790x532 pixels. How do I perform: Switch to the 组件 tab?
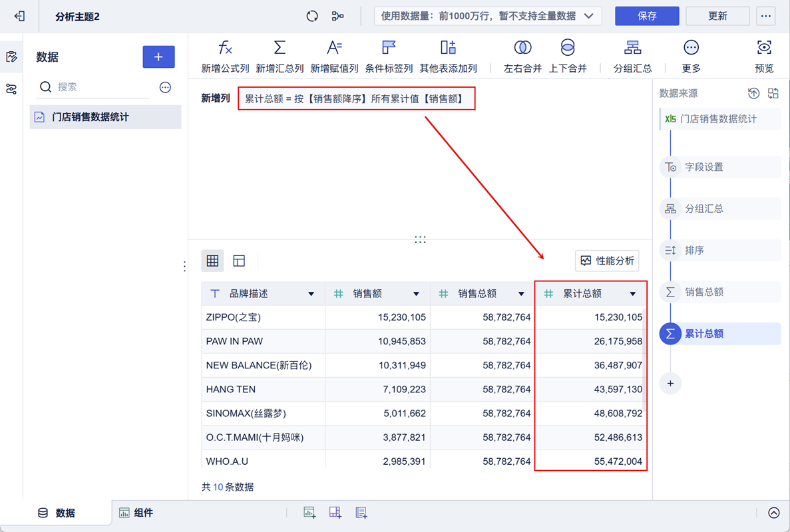pos(136,513)
